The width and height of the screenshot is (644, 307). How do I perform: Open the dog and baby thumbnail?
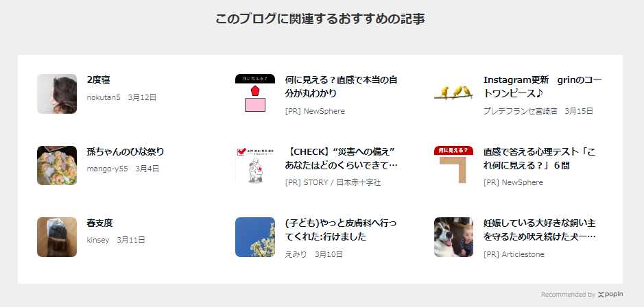point(453,237)
